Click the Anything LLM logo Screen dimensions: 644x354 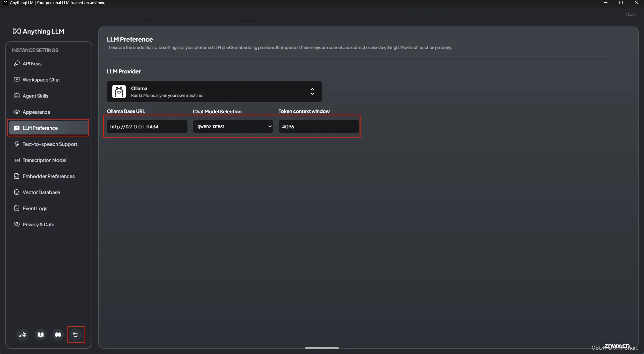coord(38,31)
